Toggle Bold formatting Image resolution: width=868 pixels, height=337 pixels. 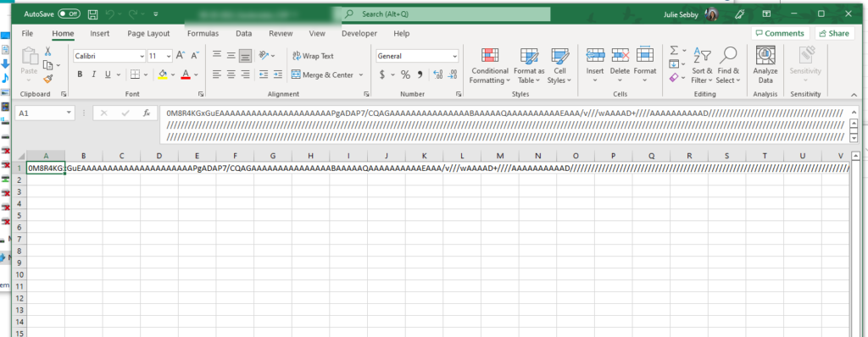[x=80, y=75]
